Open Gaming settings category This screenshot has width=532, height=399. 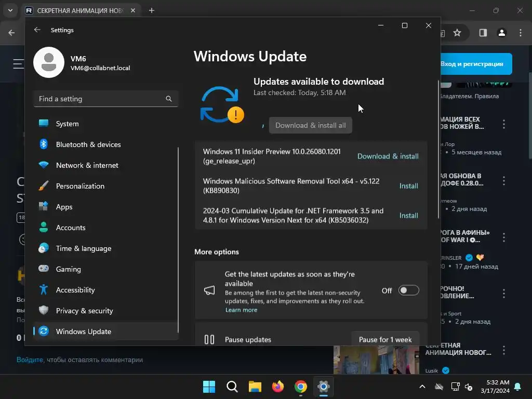[106, 269]
